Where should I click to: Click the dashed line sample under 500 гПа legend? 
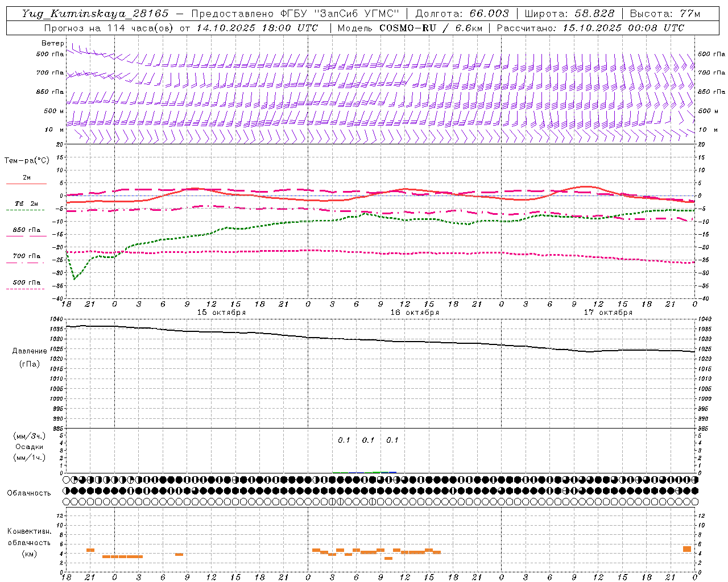(x=25, y=289)
